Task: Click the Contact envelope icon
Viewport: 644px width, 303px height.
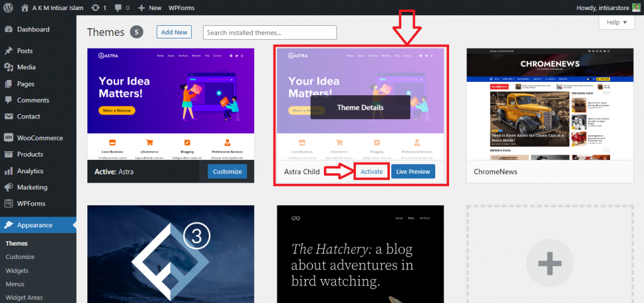Action: (x=9, y=117)
